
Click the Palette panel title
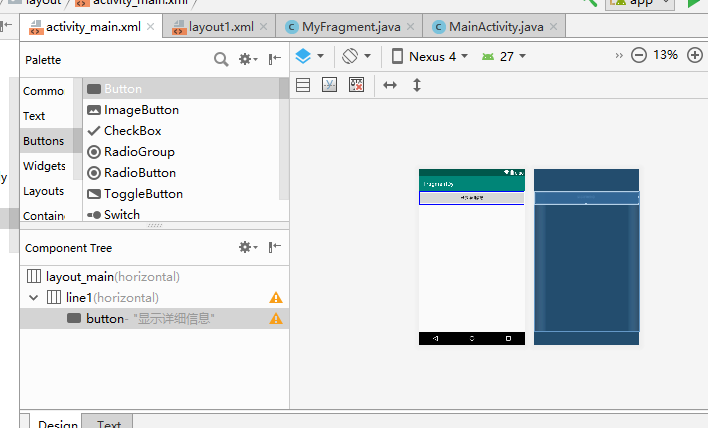43,60
